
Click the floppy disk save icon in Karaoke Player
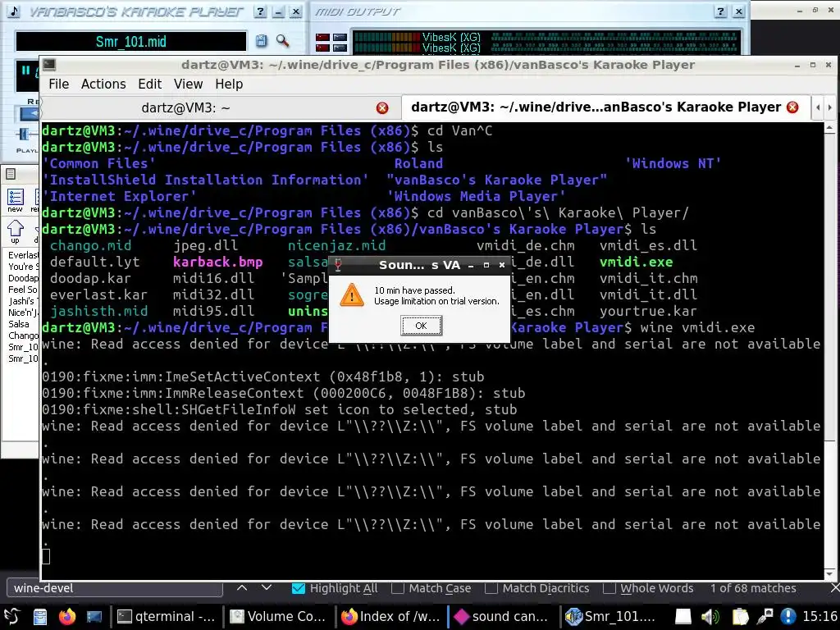[x=261, y=41]
